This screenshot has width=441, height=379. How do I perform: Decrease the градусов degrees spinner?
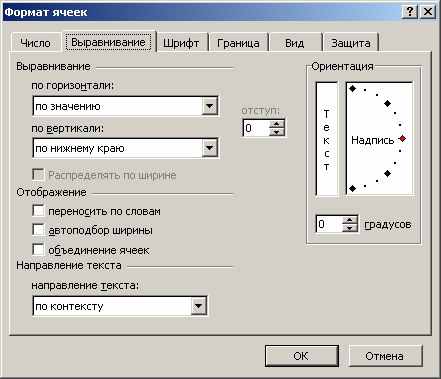(350, 228)
